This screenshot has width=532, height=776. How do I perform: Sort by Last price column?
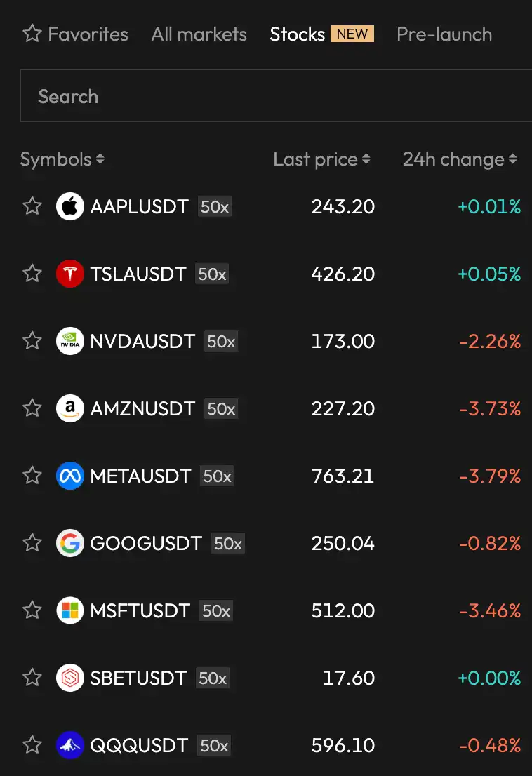pyautogui.click(x=321, y=160)
